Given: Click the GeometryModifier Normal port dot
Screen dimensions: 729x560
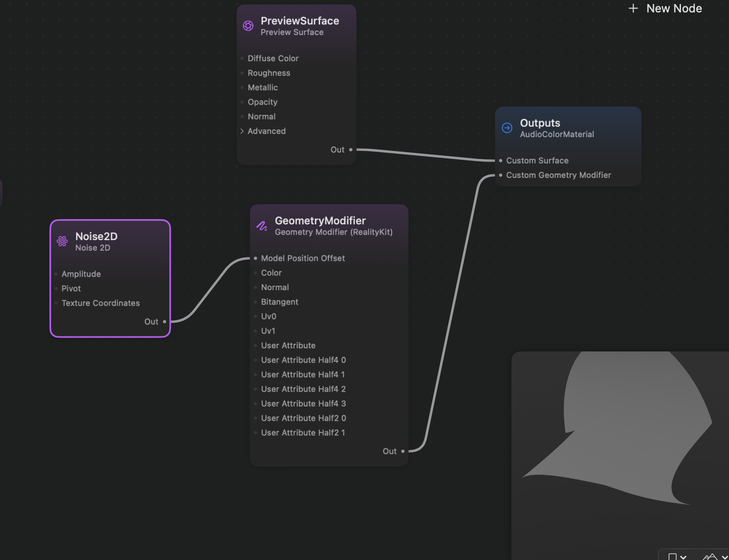Looking at the screenshot, I should pyautogui.click(x=256, y=288).
